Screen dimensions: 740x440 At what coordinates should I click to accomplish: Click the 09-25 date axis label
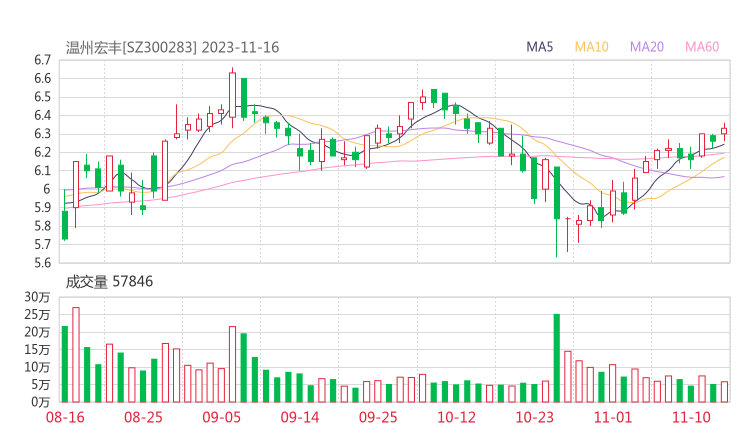(378, 417)
